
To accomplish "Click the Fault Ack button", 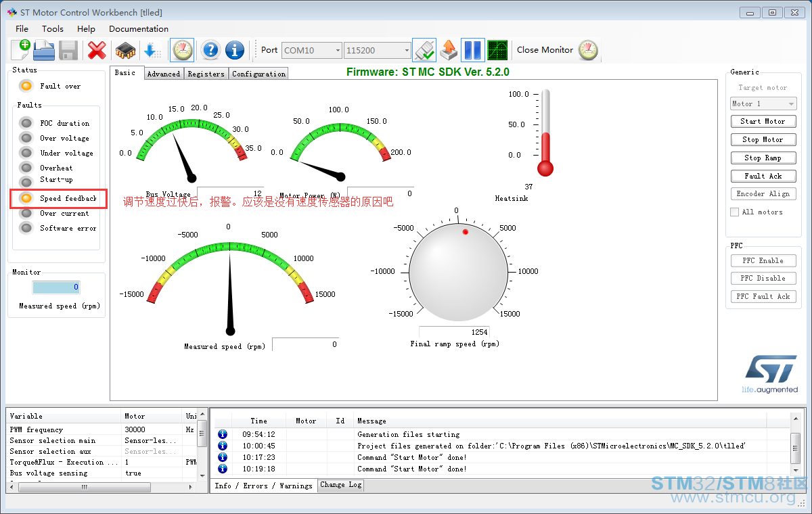I will pyautogui.click(x=763, y=176).
